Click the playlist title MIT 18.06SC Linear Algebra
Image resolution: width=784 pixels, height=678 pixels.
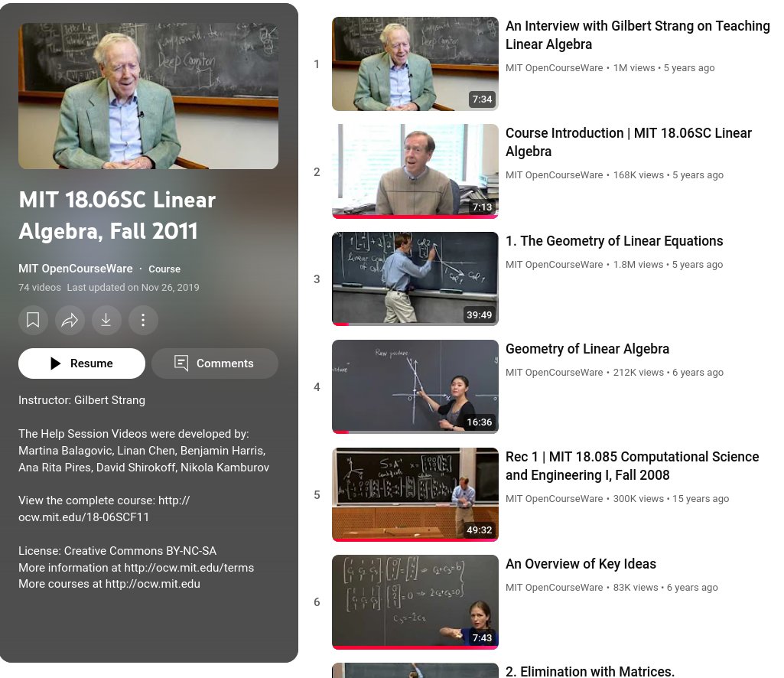click(117, 215)
